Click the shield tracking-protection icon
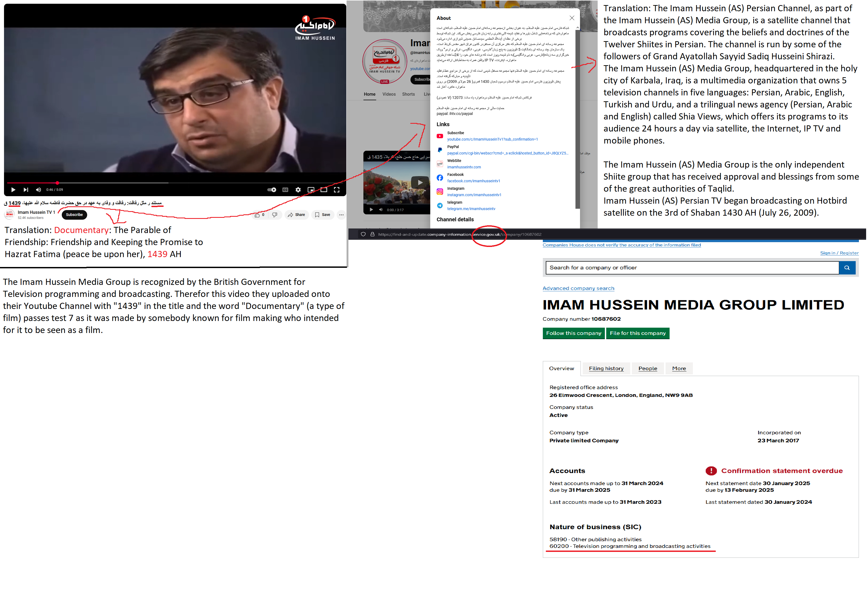 point(363,235)
